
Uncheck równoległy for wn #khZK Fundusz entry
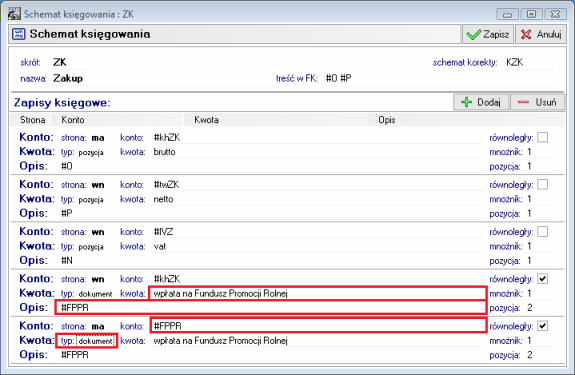pos(542,279)
